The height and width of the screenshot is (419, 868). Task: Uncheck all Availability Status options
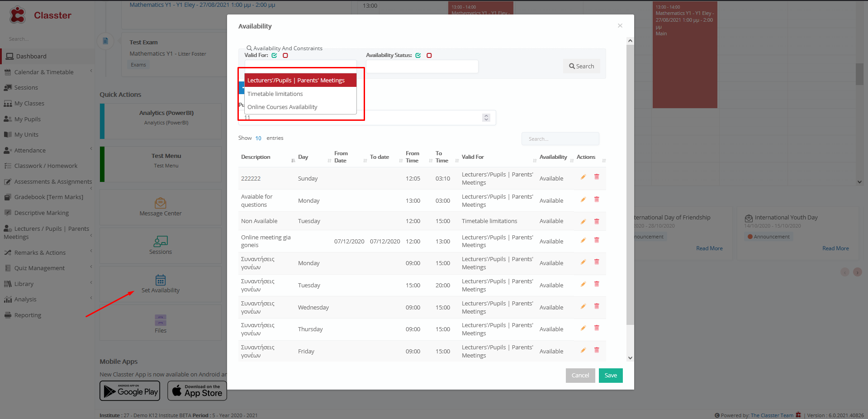tap(429, 55)
